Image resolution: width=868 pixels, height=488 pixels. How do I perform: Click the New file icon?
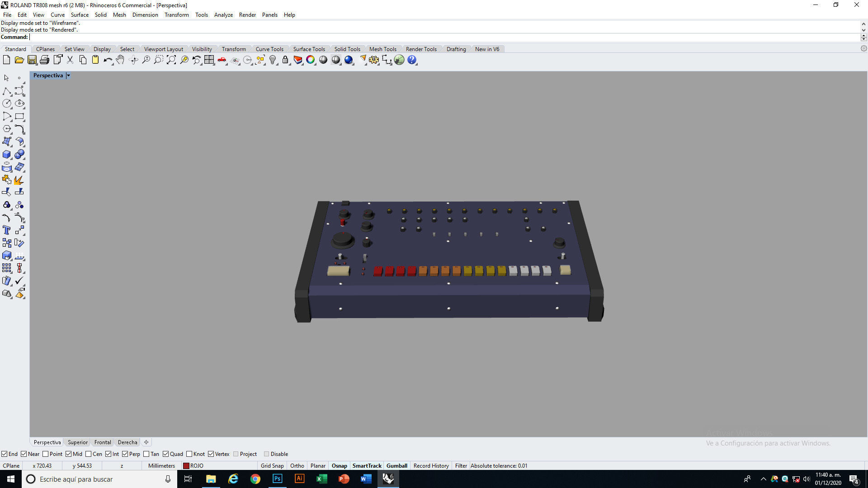coord(6,60)
